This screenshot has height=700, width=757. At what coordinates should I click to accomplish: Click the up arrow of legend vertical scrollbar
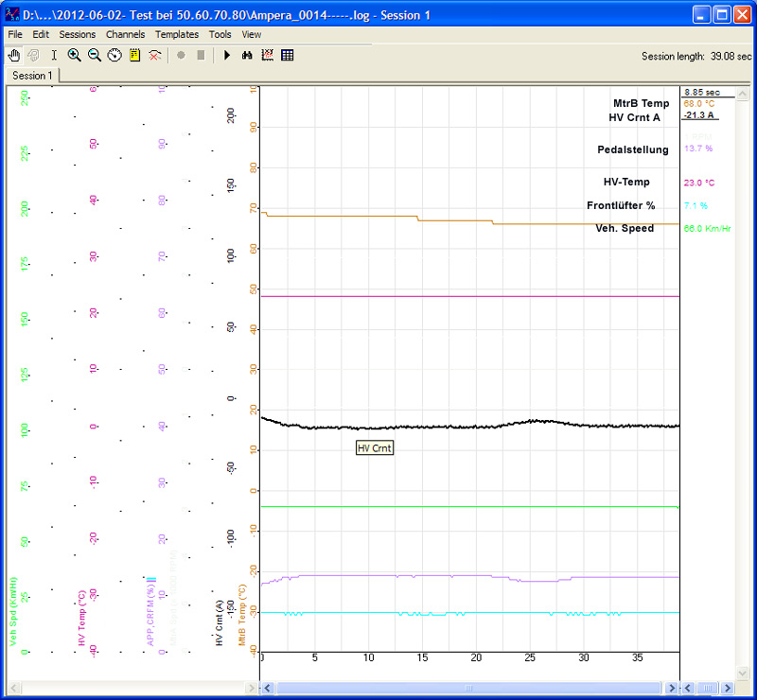pos(743,95)
